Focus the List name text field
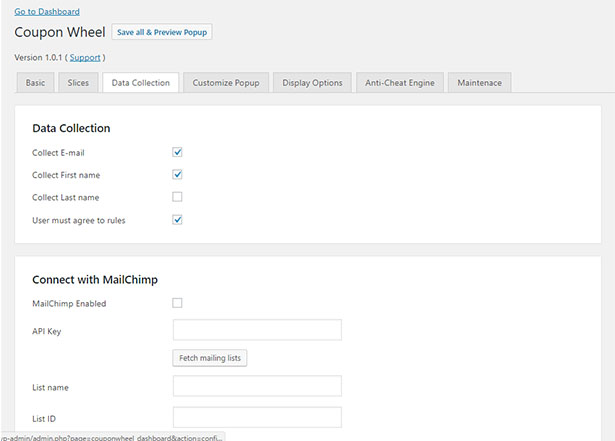 point(257,386)
